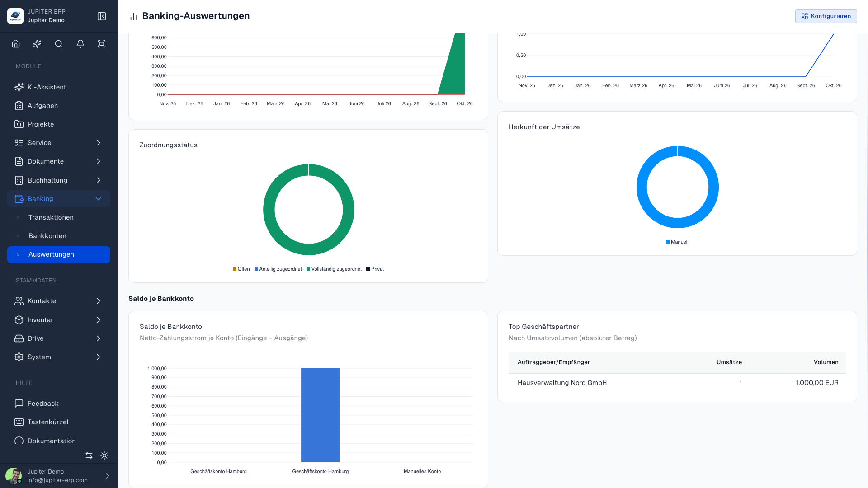This screenshot has width=868, height=488.
Task: Click the green Zuordnungsstatus donut ring
Action: click(309, 249)
